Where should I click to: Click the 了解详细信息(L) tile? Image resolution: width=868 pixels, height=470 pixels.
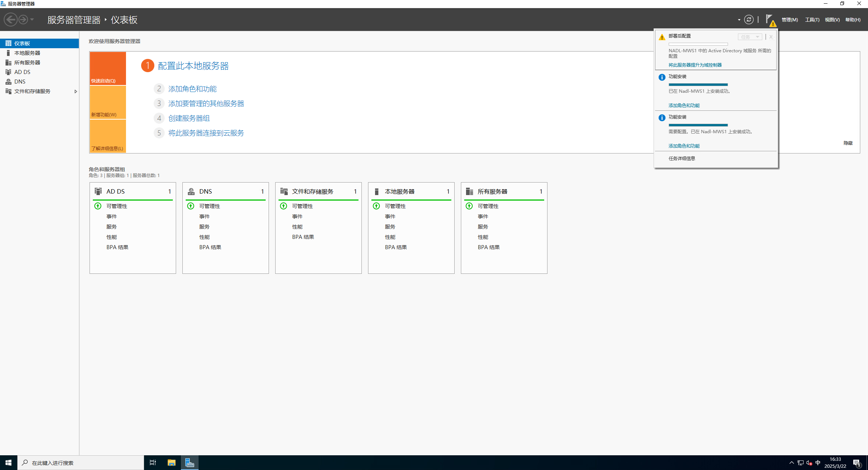(x=108, y=136)
